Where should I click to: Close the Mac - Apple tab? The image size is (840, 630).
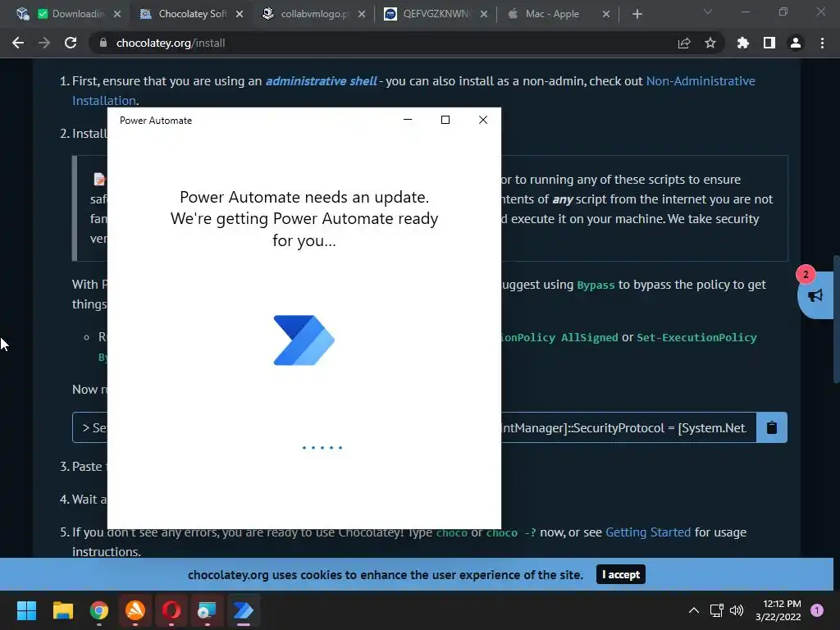pos(606,14)
